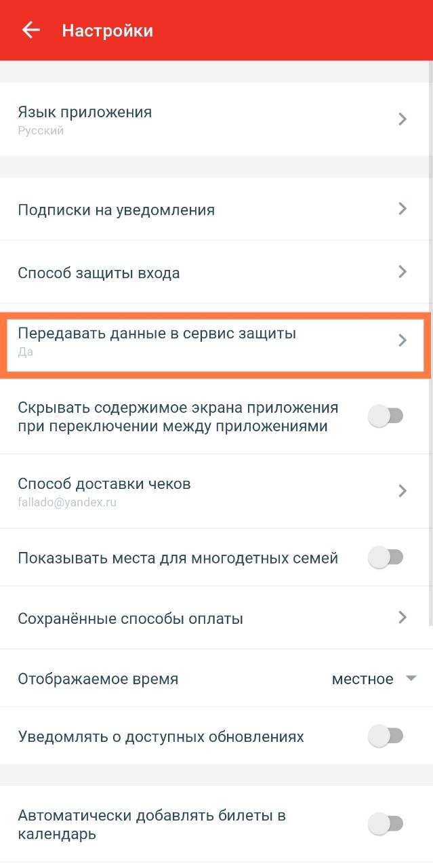Open 'Язык приложения' setting

[85, 113]
